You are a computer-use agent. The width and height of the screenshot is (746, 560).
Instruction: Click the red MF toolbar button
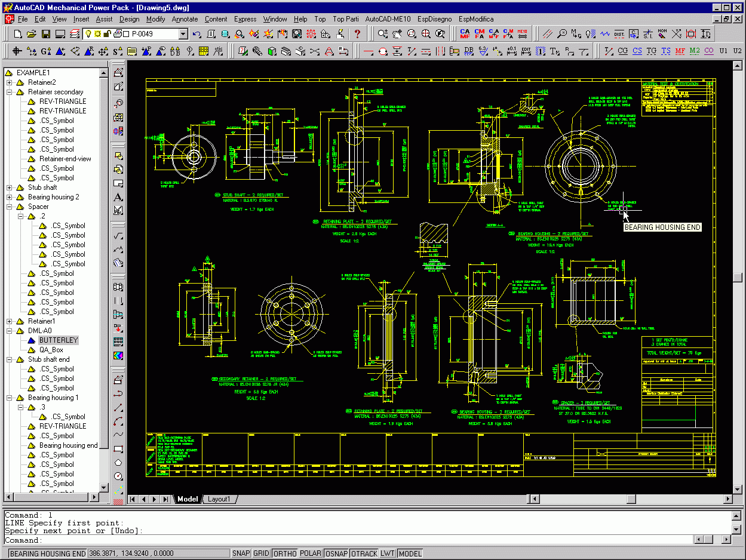680,51
